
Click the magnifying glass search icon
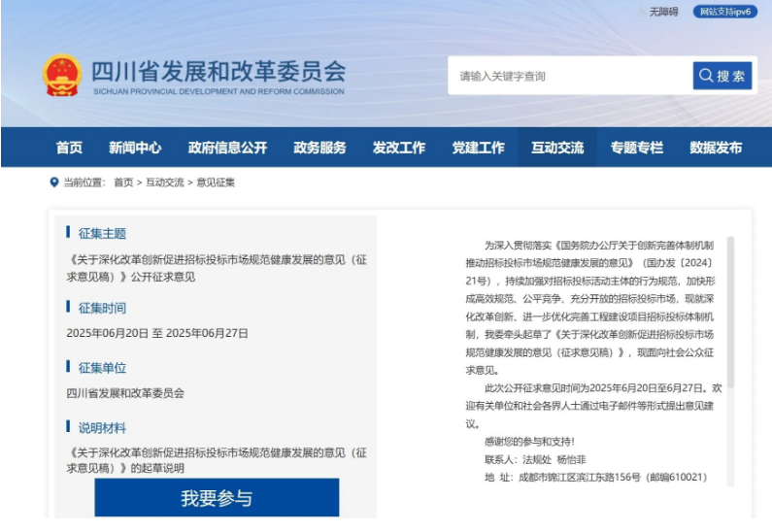(x=705, y=76)
